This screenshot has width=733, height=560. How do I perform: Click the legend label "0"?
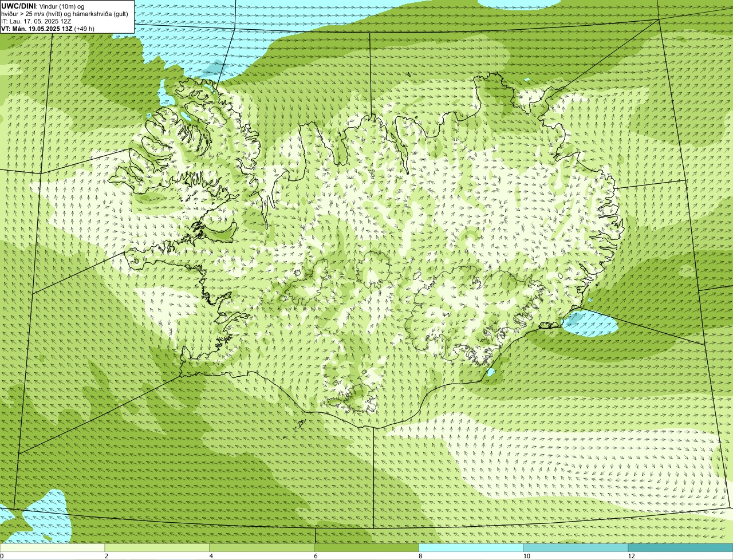2,556
